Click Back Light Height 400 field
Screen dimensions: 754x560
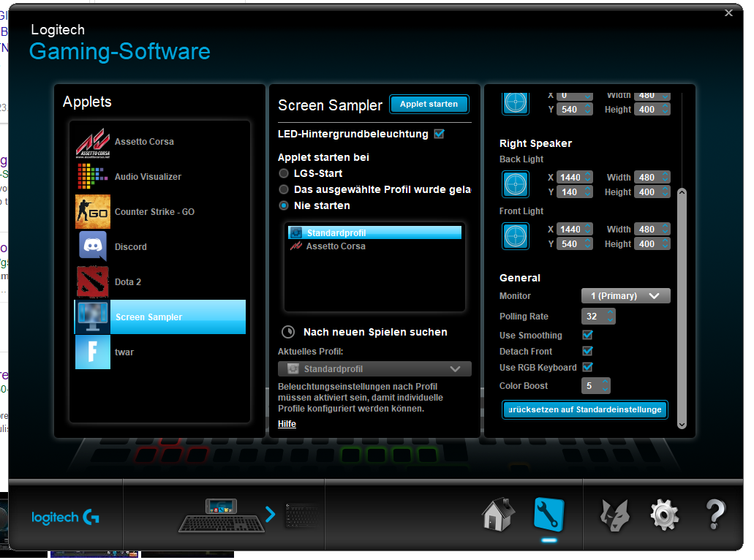coord(647,192)
